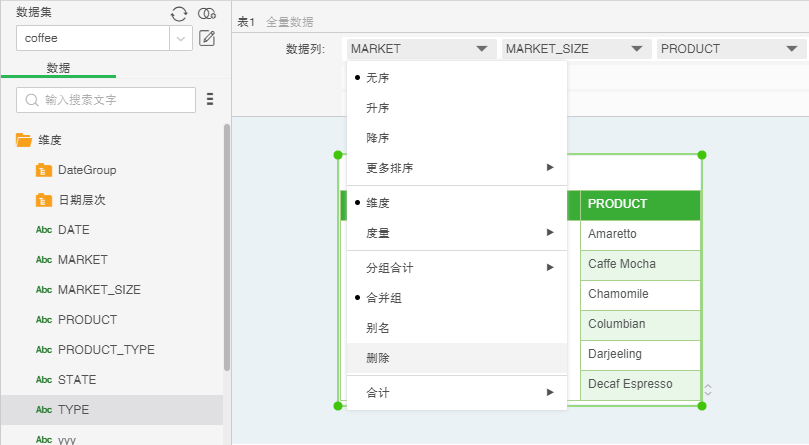Click the 日期层次 hierarchy folder icon
This screenshot has width=809, height=445.
43,200
